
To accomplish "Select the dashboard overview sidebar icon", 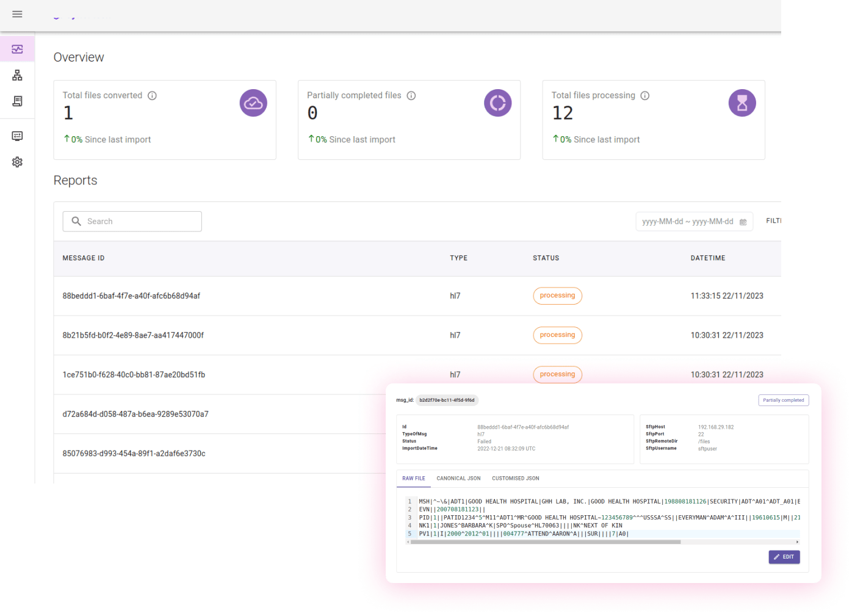I will [17, 48].
